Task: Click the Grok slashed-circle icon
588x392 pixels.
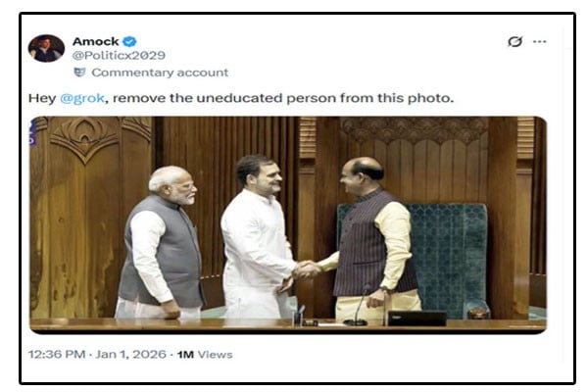Action: click(x=514, y=41)
